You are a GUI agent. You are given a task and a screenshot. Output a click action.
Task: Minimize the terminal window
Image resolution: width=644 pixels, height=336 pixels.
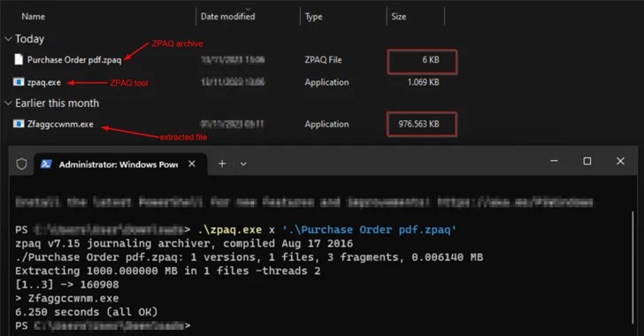[x=554, y=161]
